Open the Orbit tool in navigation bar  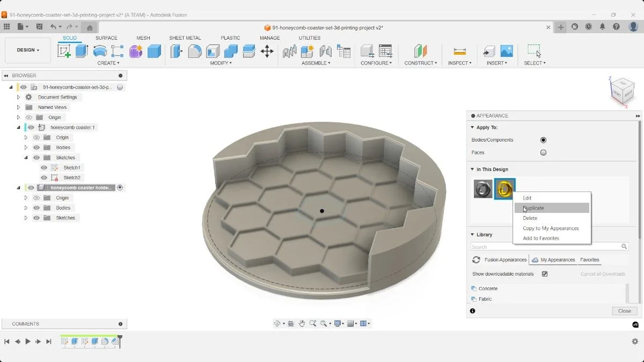(x=278, y=323)
